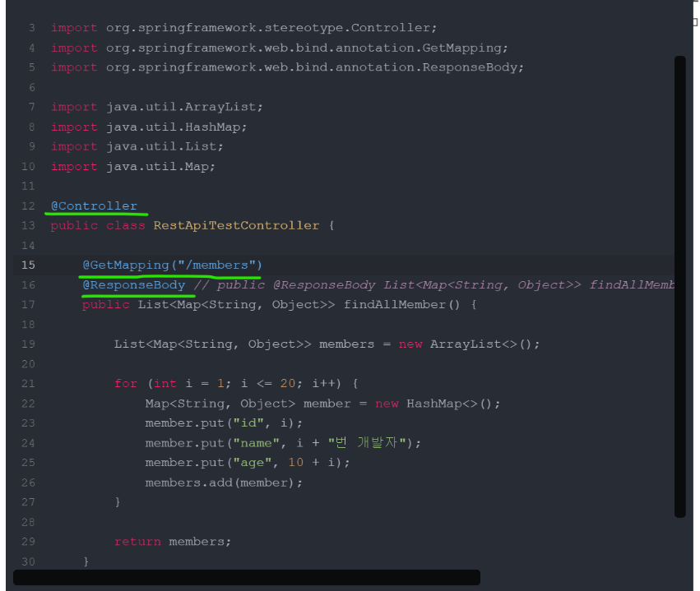Click line number 12 in the gutter

pyautogui.click(x=28, y=205)
